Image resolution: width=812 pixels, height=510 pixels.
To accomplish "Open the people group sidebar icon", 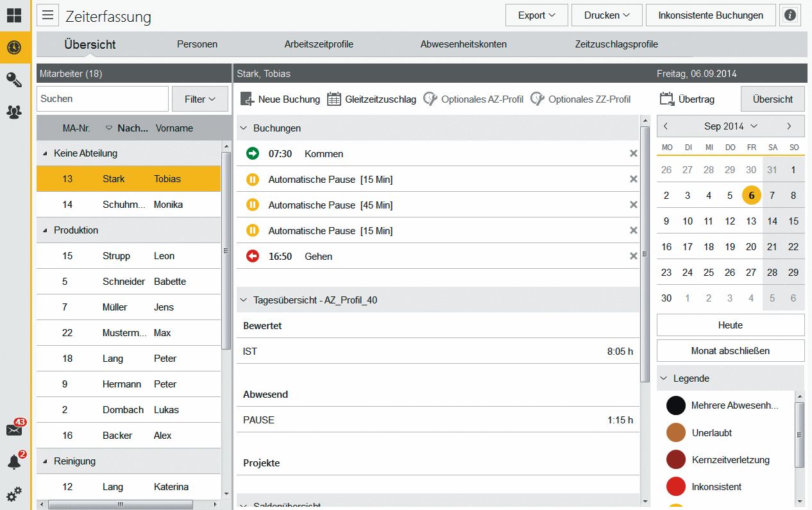I will point(14,112).
